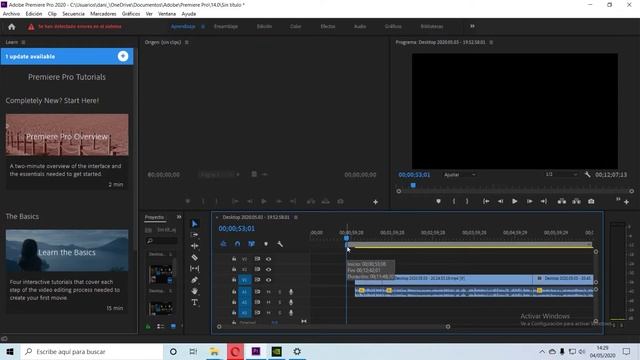Click the Lift button in Program monitor
The width and height of the screenshot is (640, 360).
click(562, 201)
